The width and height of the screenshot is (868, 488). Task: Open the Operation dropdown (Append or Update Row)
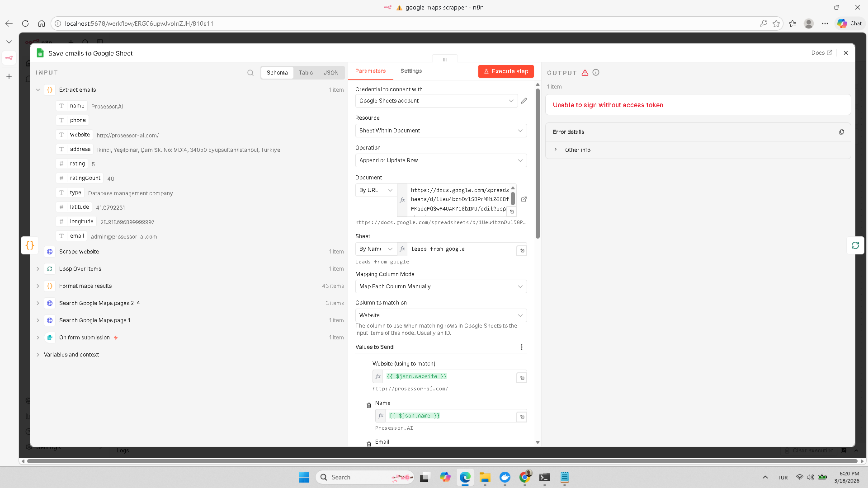441,160
